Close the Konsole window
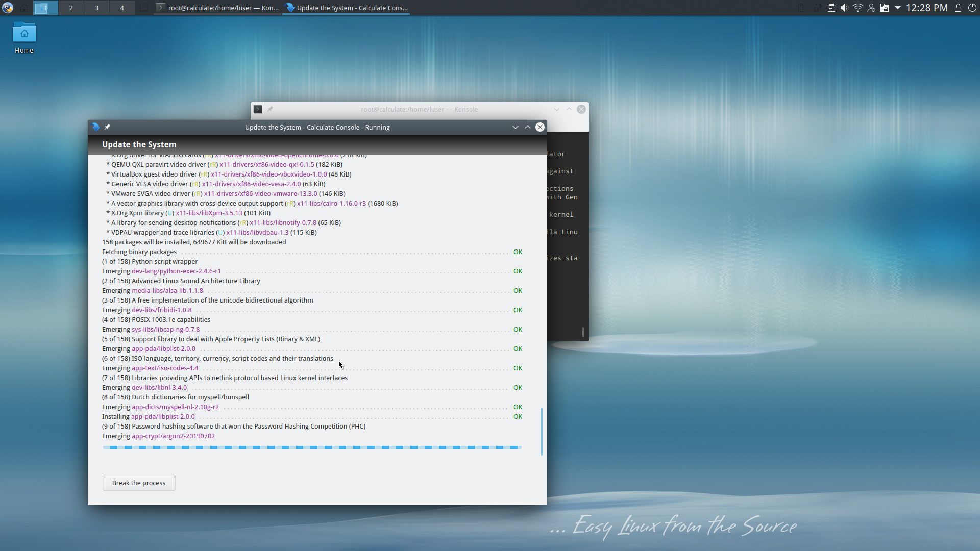The width and height of the screenshot is (980, 551). point(581,109)
